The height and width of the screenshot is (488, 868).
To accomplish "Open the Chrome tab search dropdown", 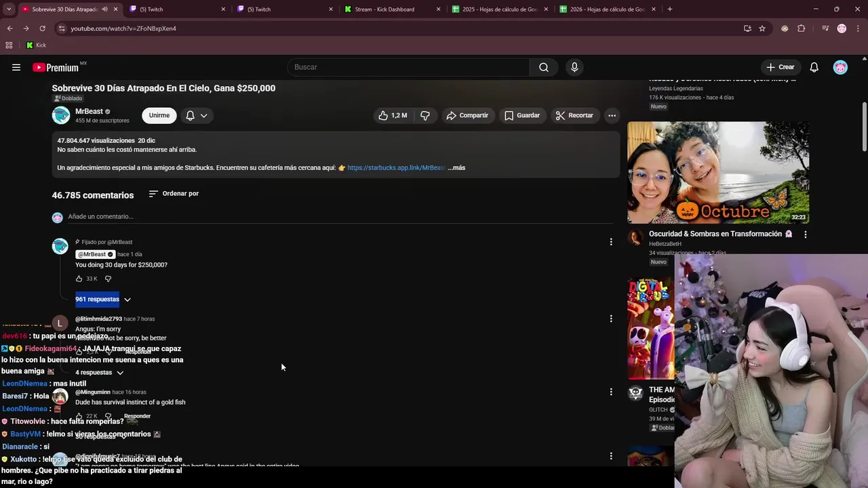I will pyautogui.click(x=9, y=9).
